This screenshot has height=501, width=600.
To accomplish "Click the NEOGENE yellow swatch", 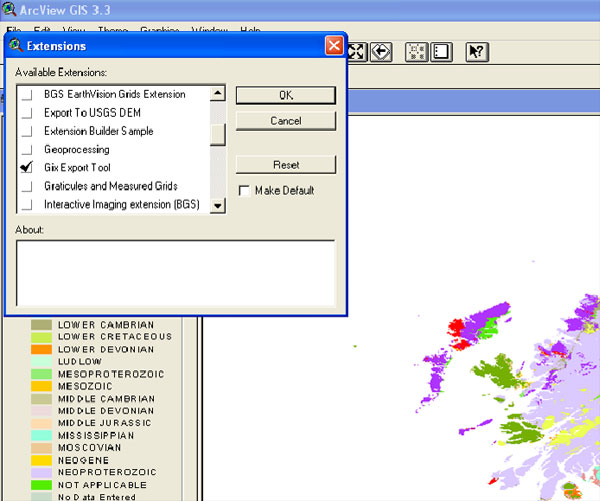I will point(41,460).
